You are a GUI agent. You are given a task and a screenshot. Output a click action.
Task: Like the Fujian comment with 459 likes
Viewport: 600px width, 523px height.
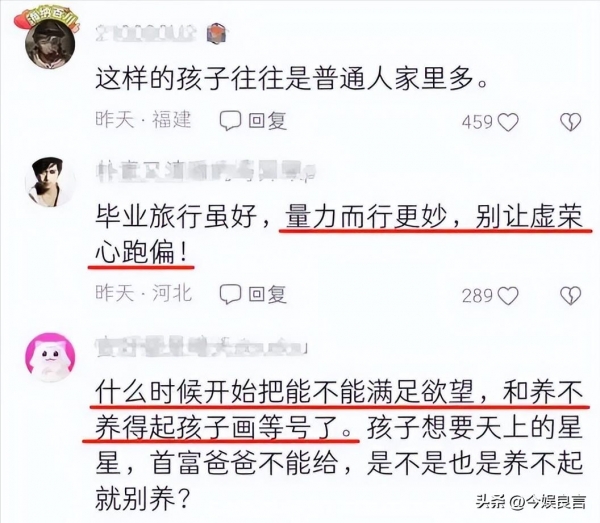click(x=509, y=122)
